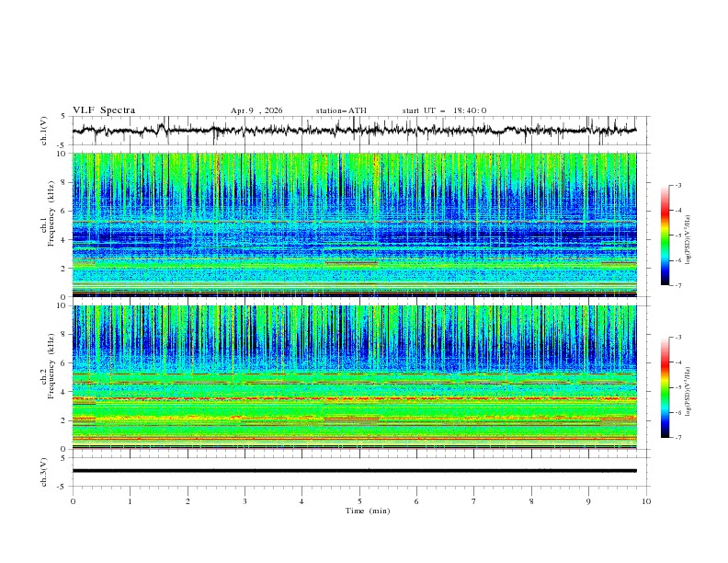
Task: Click time axis tick label "0"
Action: [73, 501]
